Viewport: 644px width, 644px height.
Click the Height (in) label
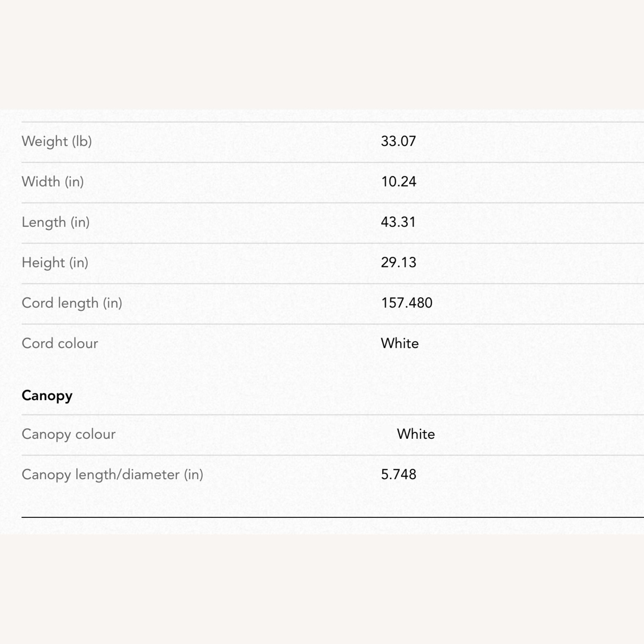(55, 262)
